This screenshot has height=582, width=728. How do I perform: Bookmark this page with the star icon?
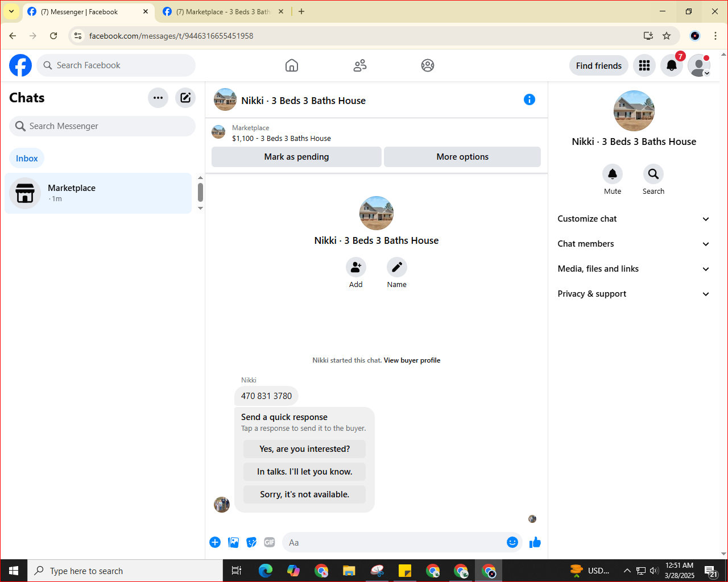[667, 36]
